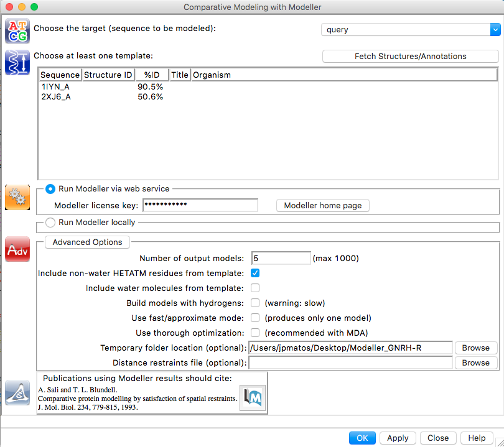Click the Help button

(x=477, y=438)
